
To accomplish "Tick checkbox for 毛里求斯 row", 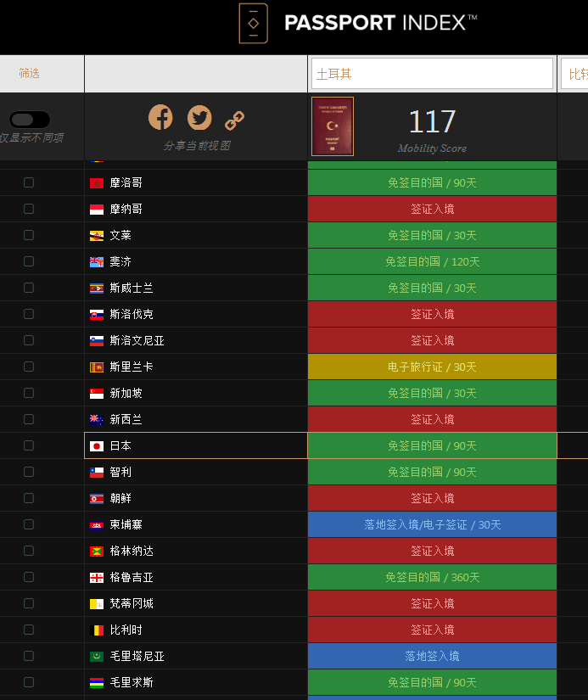I will (x=29, y=682).
